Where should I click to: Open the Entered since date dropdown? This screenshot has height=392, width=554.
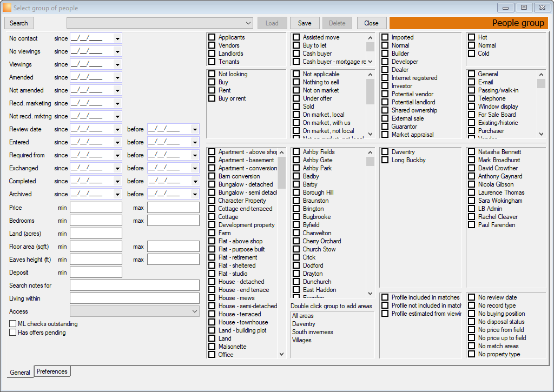pos(117,142)
